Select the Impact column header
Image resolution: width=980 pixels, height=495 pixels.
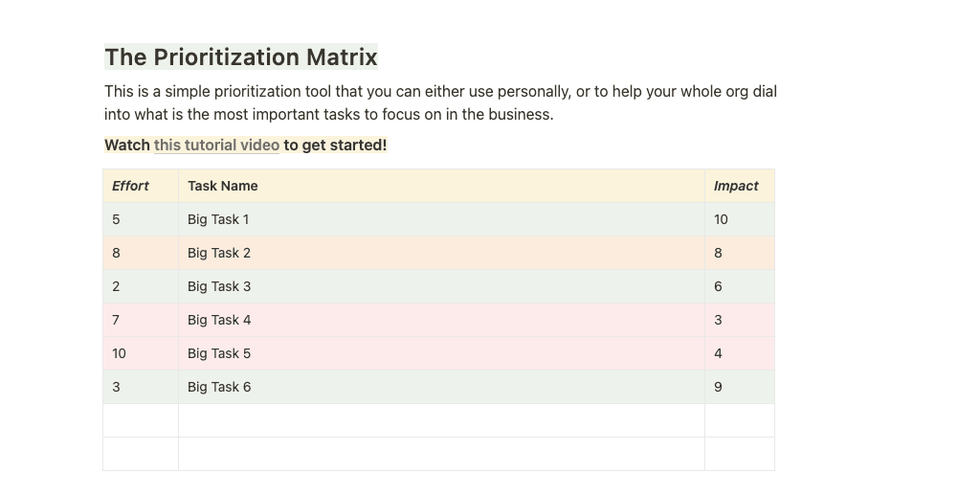(x=736, y=186)
